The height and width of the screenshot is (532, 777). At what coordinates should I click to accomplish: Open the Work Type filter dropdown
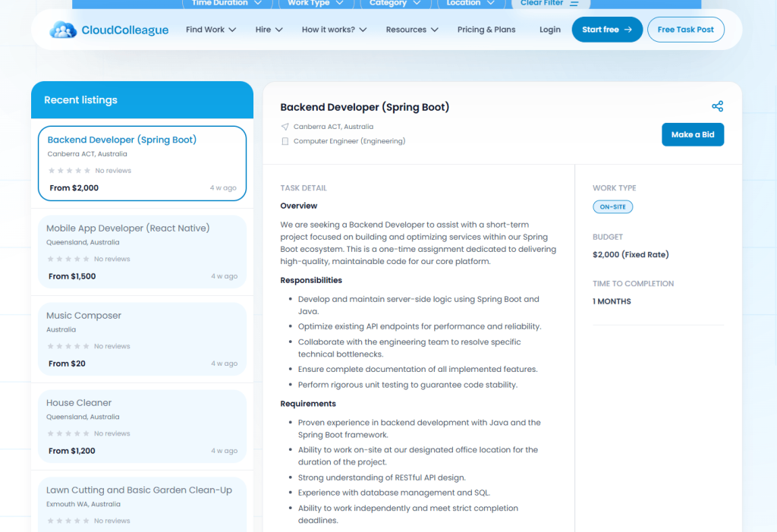316,4
